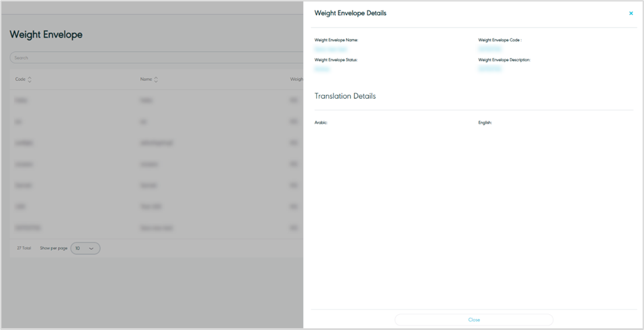Click the blurred Weight Envelope Status value
This screenshot has width=644, height=330.
[x=322, y=69]
